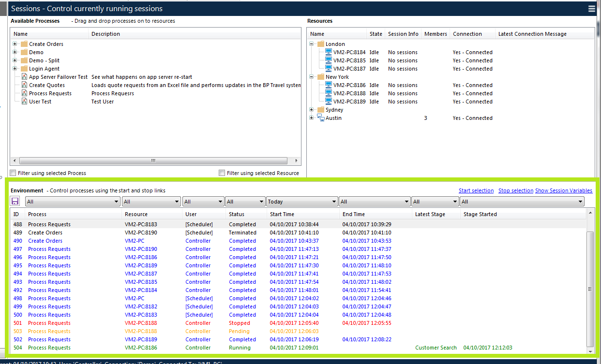Image resolution: width=601 pixels, height=364 pixels.
Task: Select session 504 with Running status
Action: (x=298, y=348)
